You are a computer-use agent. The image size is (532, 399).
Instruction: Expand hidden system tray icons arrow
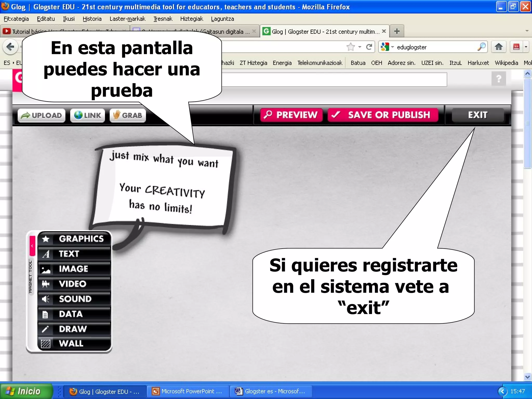(502, 391)
